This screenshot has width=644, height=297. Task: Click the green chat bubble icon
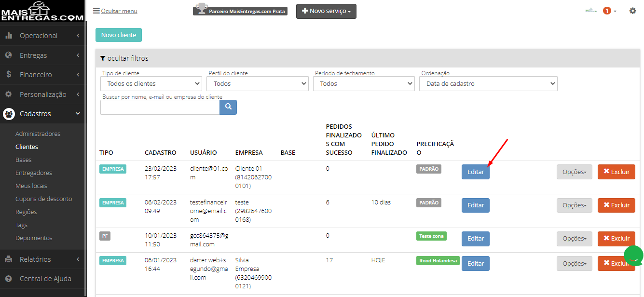[x=633, y=256]
